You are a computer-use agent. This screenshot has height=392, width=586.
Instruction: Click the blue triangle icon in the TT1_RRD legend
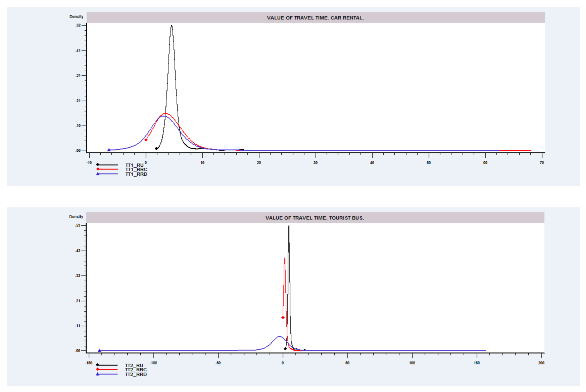coord(98,174)
